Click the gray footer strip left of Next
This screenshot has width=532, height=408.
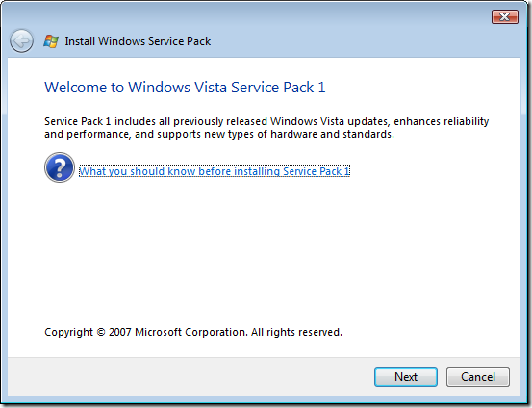click(x=190, y=377)
